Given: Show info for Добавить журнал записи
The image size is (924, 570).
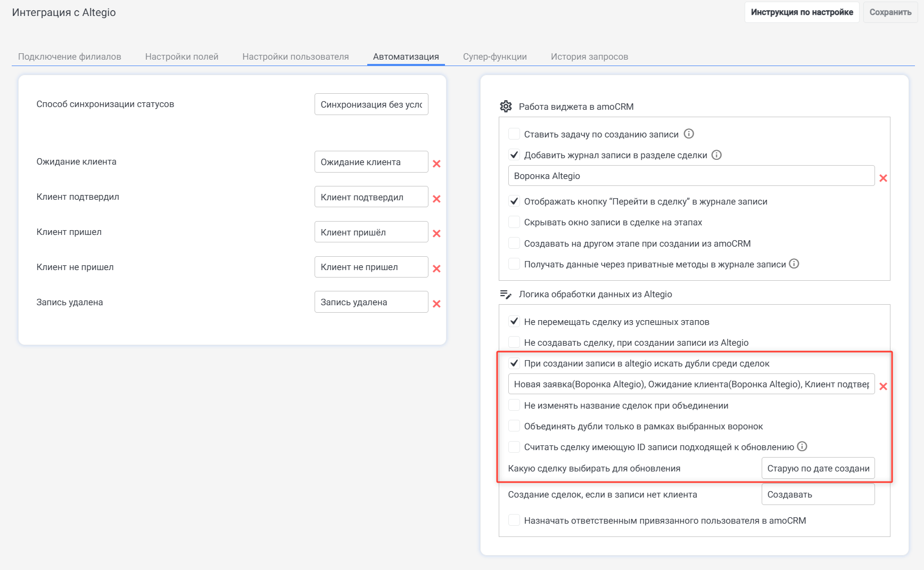Looking at the screenshot, I should pyautogui.click(x=716, y=155).
